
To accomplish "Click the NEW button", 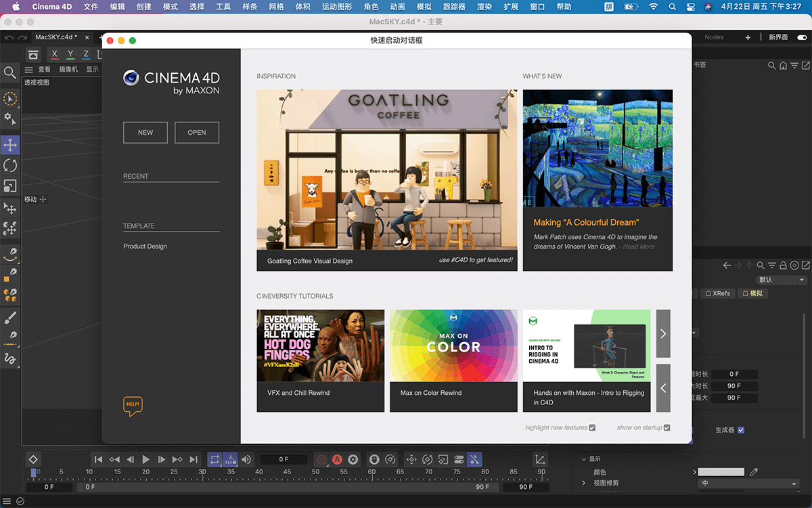I will click(x=145, y=132).
